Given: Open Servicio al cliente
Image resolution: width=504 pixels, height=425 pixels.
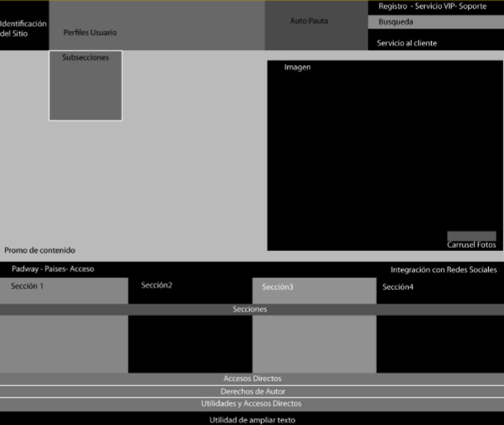Looking at the screenshot, I should (406, 43).
